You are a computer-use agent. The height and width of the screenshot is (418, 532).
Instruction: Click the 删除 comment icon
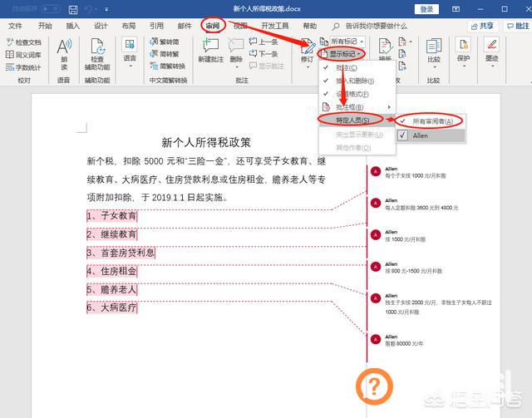236,46
